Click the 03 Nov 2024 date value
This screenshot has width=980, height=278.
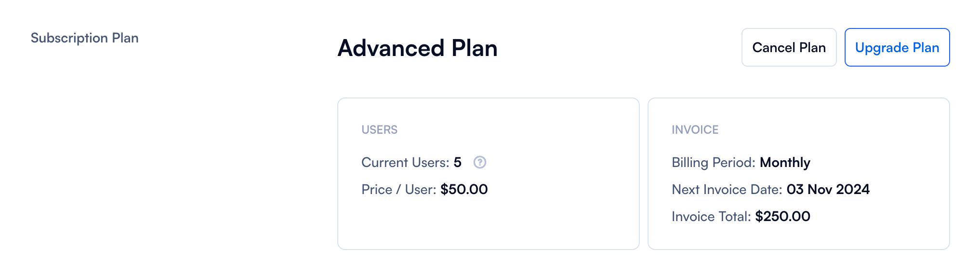(828, 190)
